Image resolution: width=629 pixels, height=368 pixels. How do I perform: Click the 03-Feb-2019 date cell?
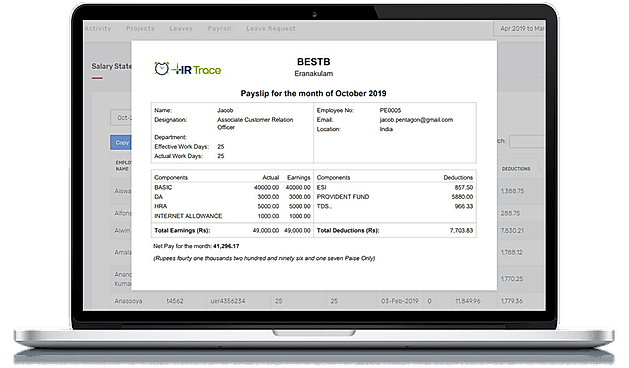pos(400,301)
